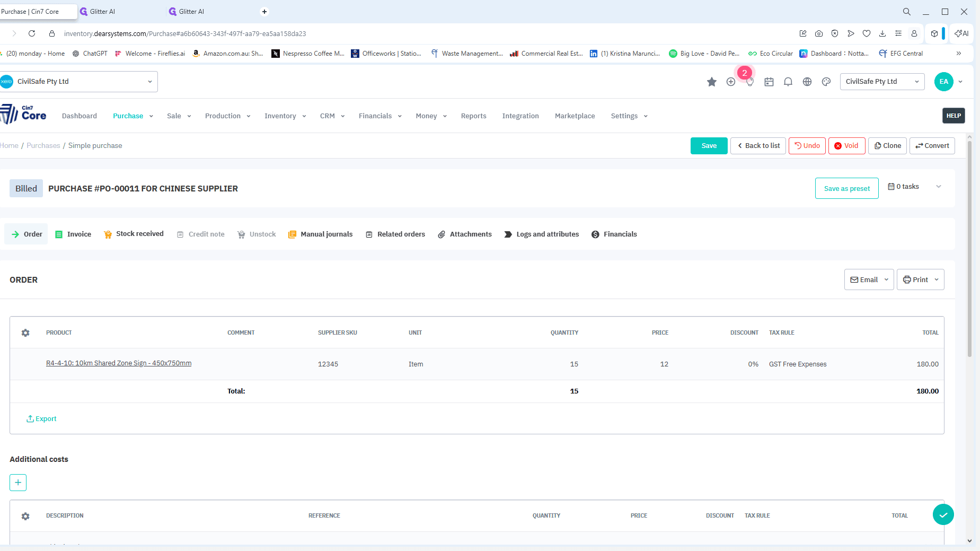Show more bookmarks with the overflow chevron
Viewport: 980px width, 551px height.
point(959,54)
